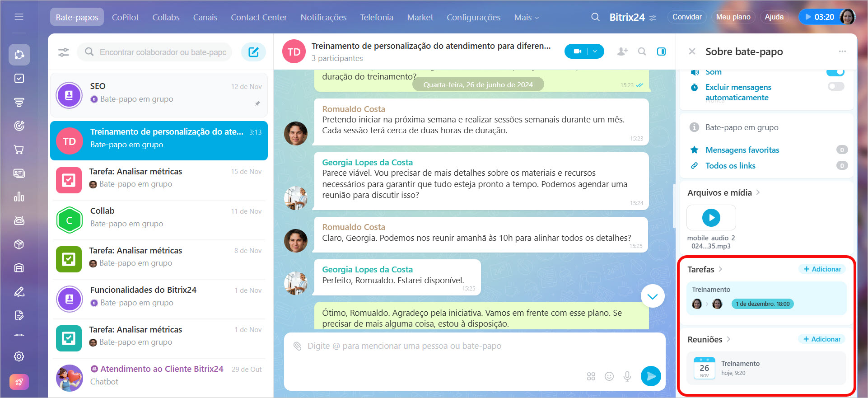Viewport: 868px width, 398px height.
Task: Toggle the chat sidebar panel icon
Action: click(x=661, y=52)
